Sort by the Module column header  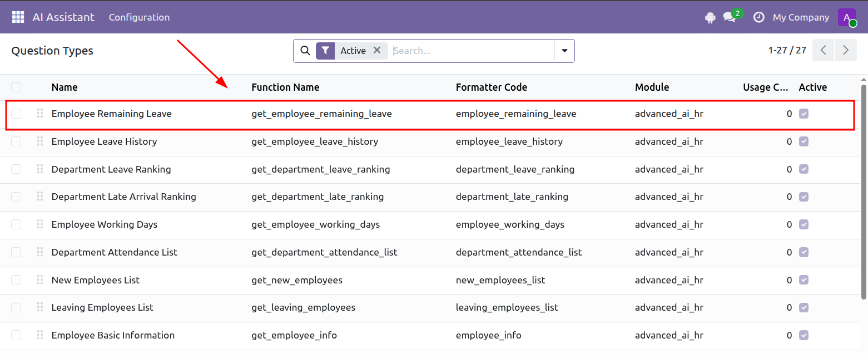click(x=652, y=87)
